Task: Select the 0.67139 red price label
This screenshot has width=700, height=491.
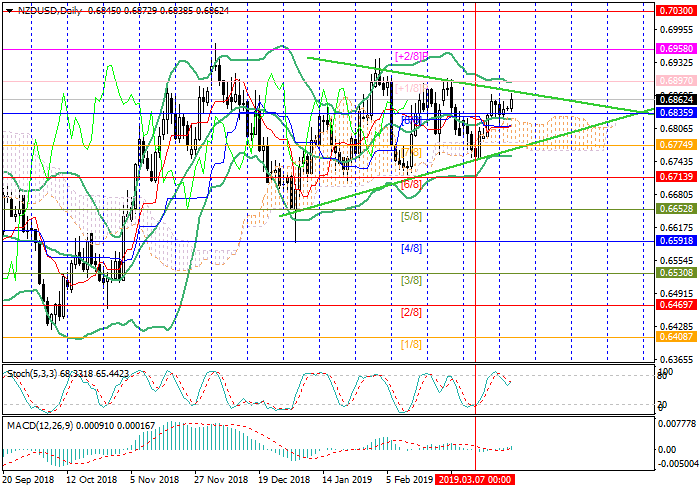Action: coord(676,177)
